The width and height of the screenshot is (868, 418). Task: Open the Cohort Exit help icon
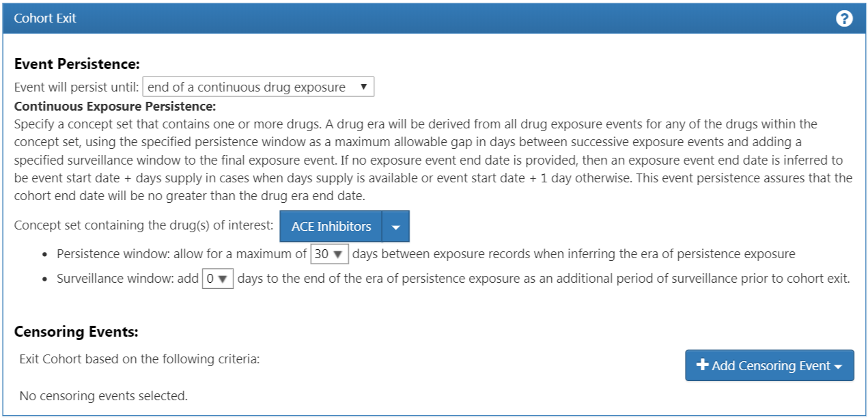pyautogui.click(x=844, y=18)
